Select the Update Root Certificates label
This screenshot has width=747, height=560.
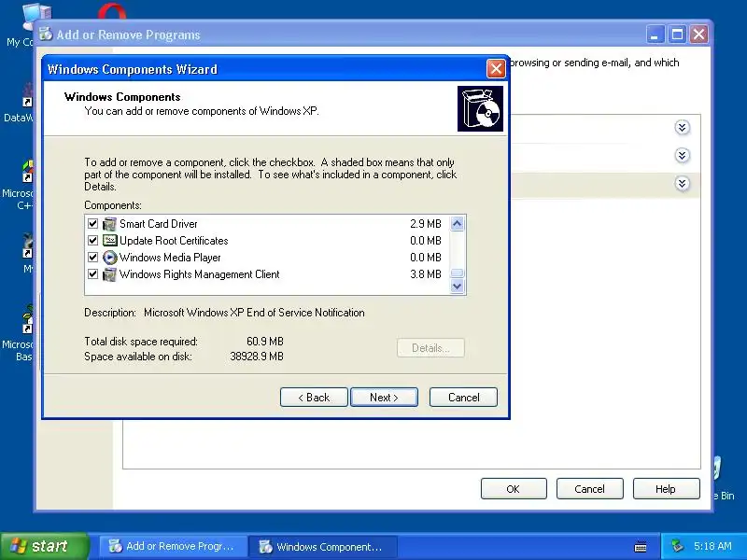(174, 241)
